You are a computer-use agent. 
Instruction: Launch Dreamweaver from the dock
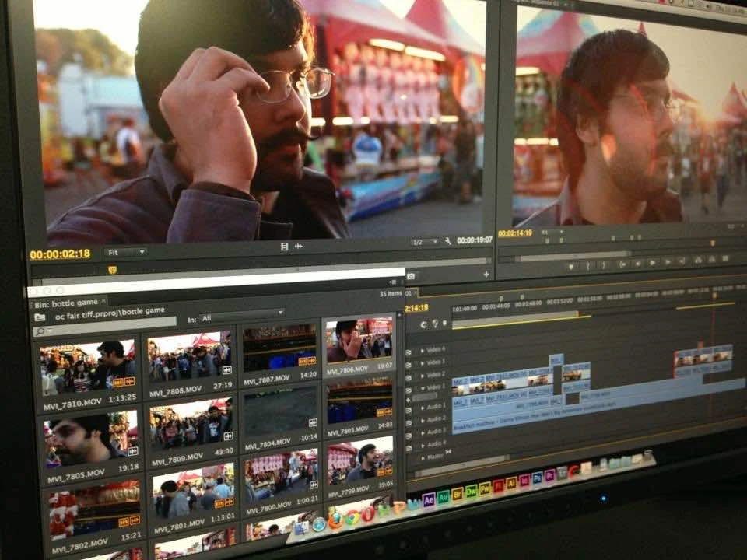tap(472, 492)
